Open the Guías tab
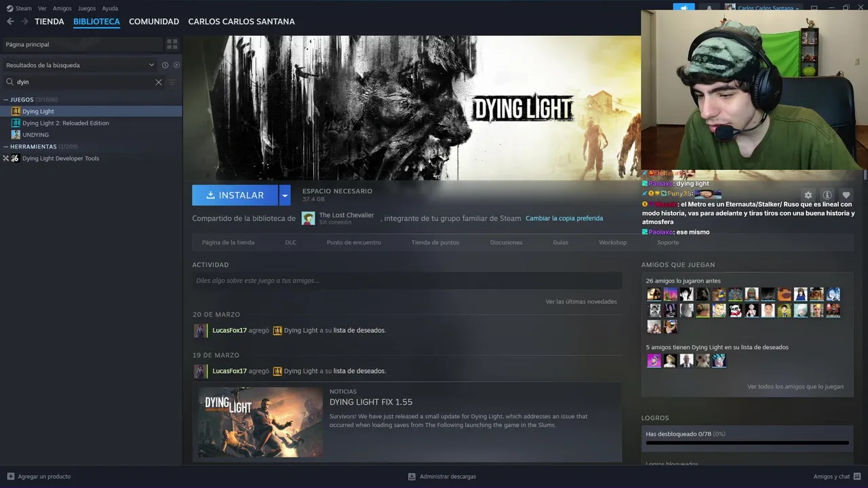868x488 pixels. coord(560,242)
